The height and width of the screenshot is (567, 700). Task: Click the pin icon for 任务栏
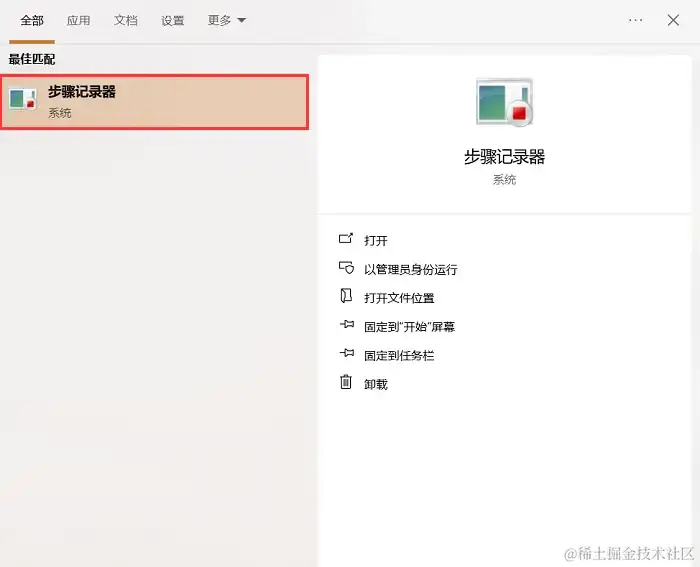347,353
